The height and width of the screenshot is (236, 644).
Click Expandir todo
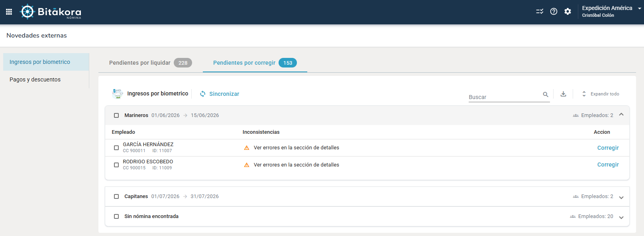coord(601,94)
